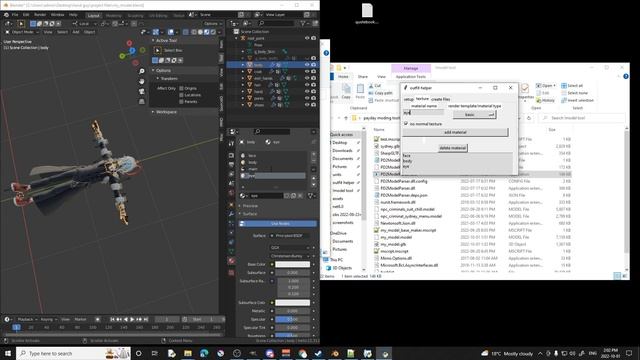Click the Select Box tool icon in Active Tool
This screenshot has height=360, width=640.
pos(158,50)
